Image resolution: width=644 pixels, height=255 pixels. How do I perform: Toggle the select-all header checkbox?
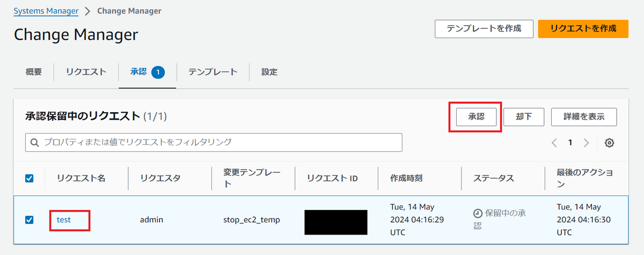pyautogui.click(x=30, y=178)
